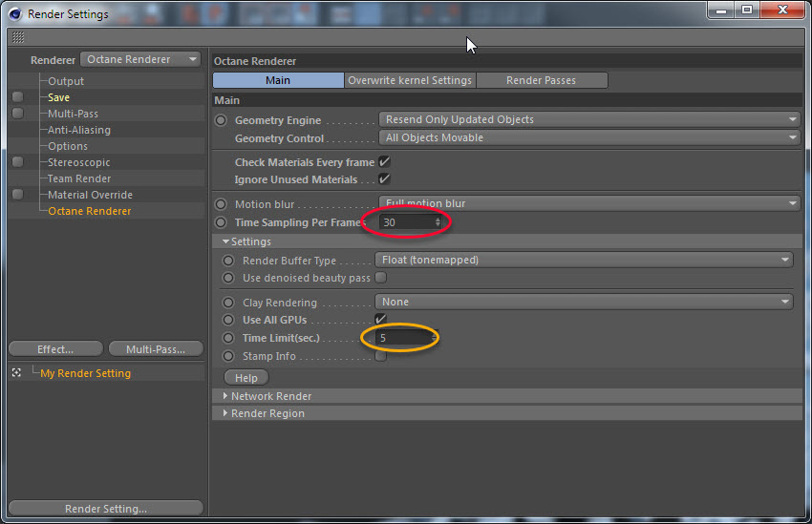Click the Render Setting... button

click(106, 509)
